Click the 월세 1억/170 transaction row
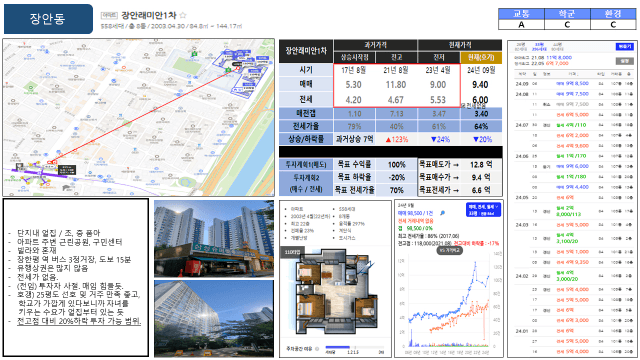Screen dimensions: 640x360 point(573,156)
